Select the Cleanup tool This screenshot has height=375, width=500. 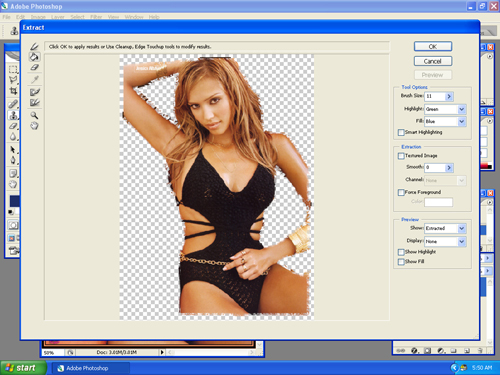[35, 92]
